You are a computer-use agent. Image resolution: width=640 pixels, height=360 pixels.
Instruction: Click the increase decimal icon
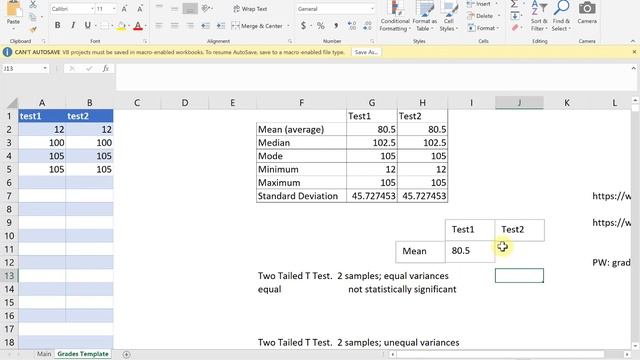click(352, 26)
